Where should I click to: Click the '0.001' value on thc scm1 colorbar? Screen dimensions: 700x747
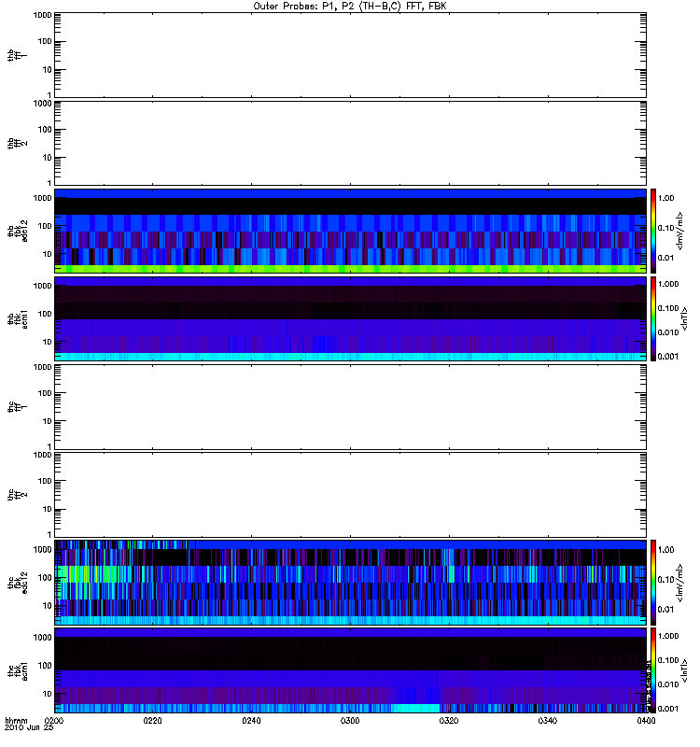pyautogui.click(x=668, y=709)
